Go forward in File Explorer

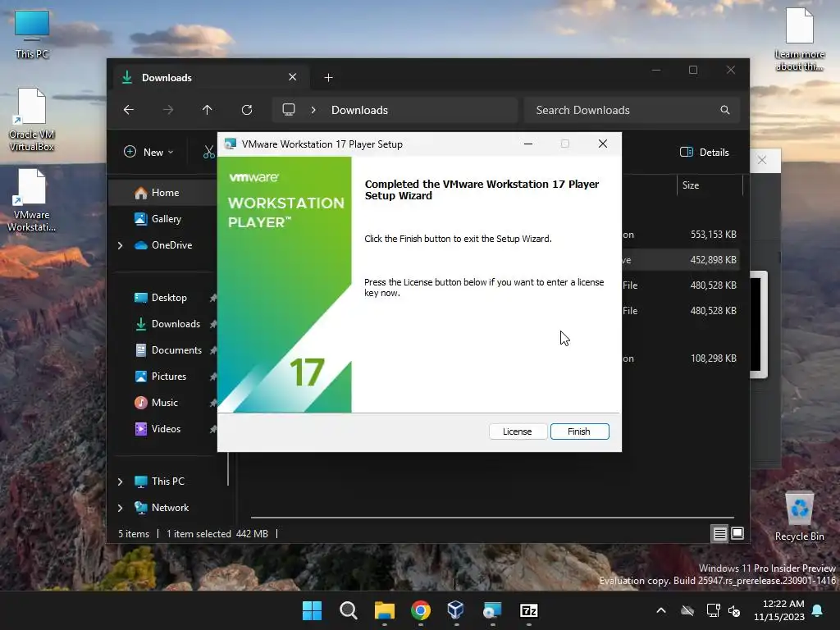click(x=168, y=110)
